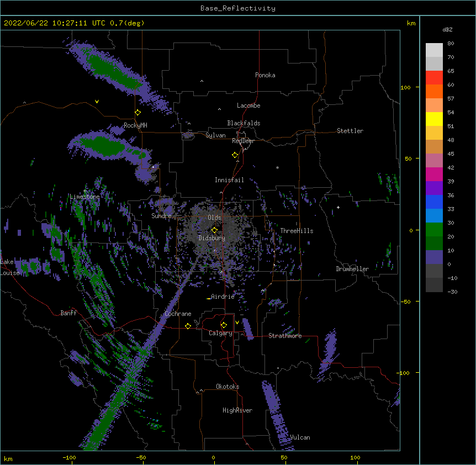
Task: Click the Airdrie label
Action: 223,297
